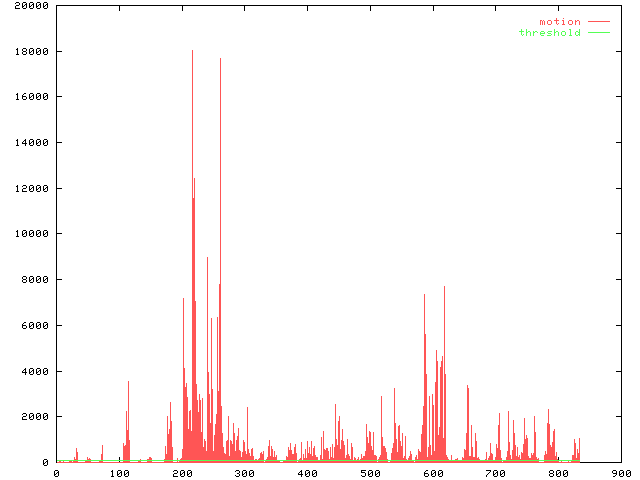Click the red peak near x=590
This screenshot has width=640, height=480.
tap(425, 296)
